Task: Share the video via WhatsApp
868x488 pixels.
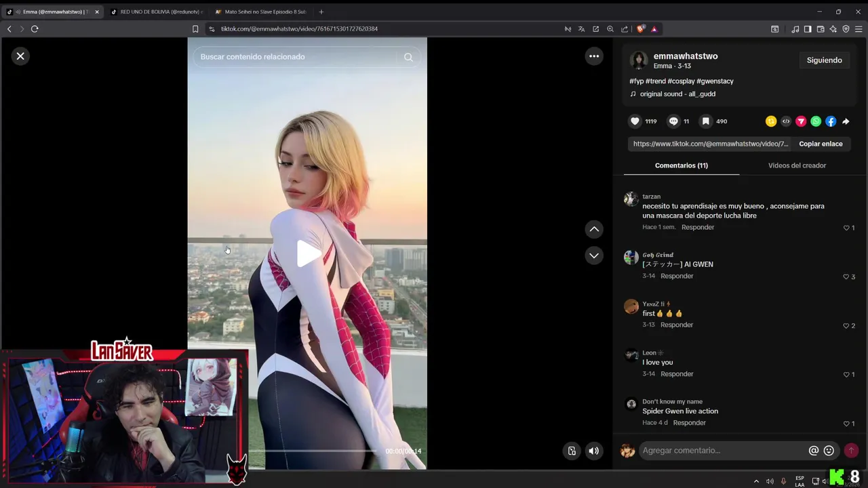Action: 816,121
